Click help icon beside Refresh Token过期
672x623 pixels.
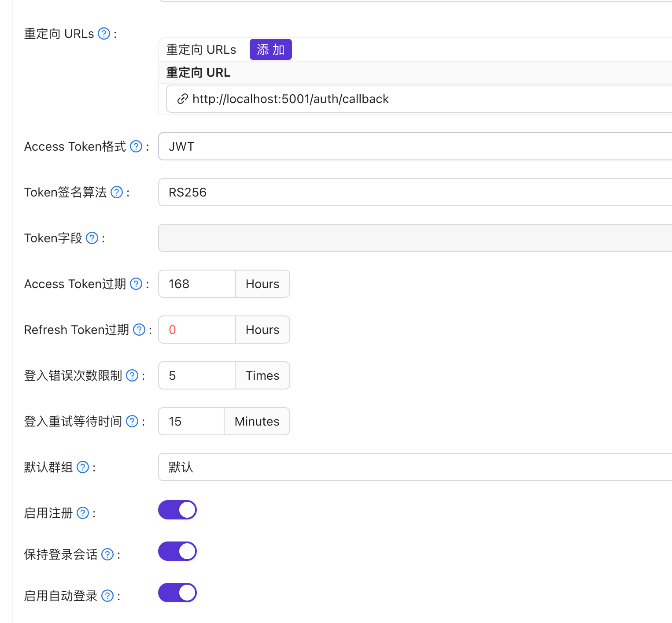(139, 330)
